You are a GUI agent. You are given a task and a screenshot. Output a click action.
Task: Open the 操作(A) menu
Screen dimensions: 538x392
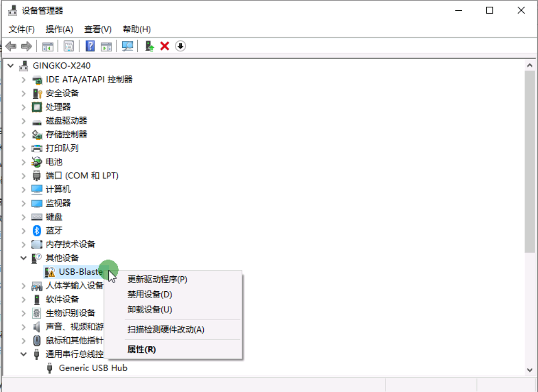tap(59, 29)
